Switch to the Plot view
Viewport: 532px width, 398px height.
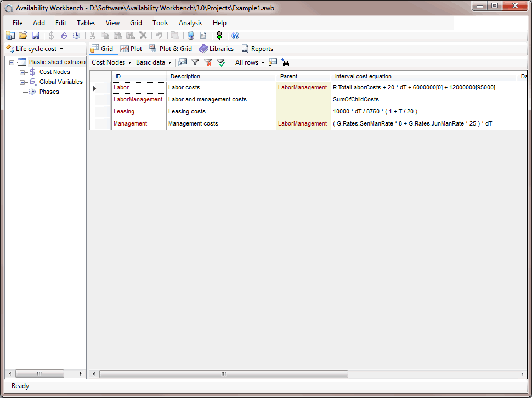tap(132, 48)
